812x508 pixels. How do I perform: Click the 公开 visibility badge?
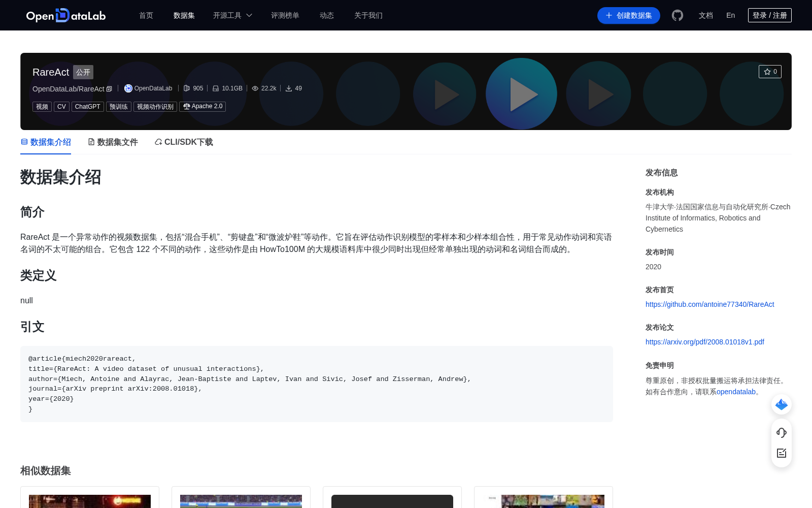click(83, 72)
